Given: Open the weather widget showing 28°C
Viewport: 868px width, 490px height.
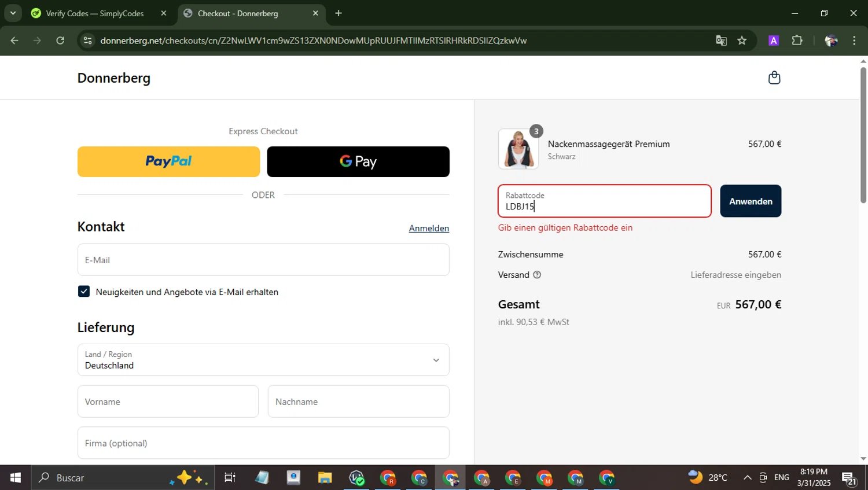Looking at the screenshot, I should coord(708,477).
